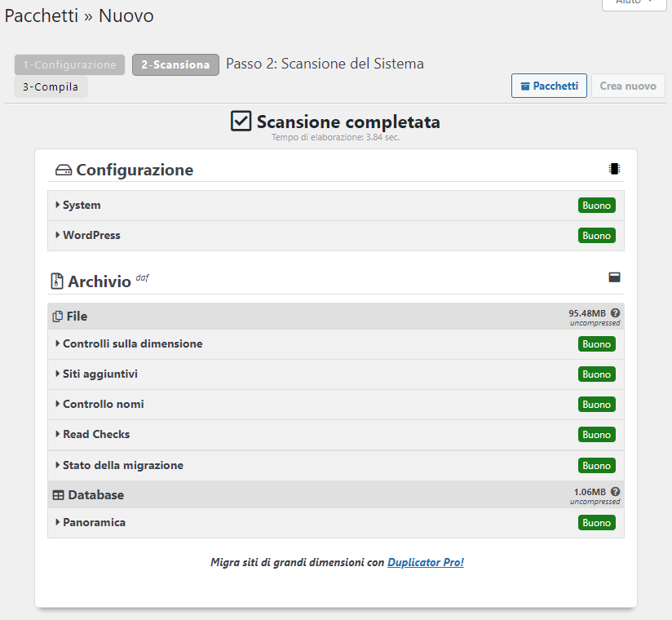This screenshot has height=620, width=672.
Task: Expand Controlli sulla dimensione section
Action: 131,343
